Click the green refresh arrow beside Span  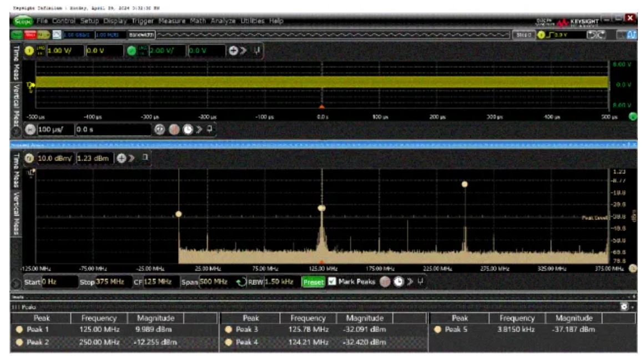241,282
